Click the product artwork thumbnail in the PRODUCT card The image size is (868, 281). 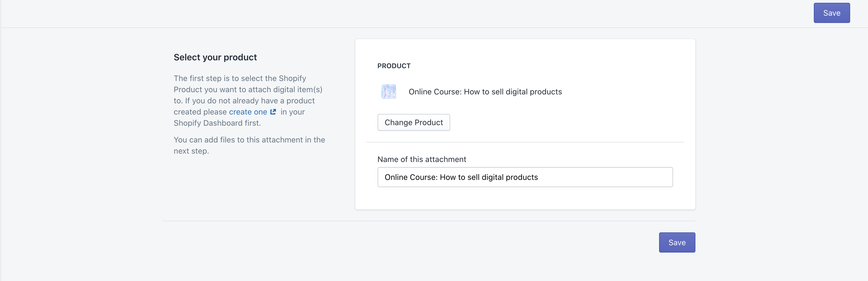click(x=388, y=91)
